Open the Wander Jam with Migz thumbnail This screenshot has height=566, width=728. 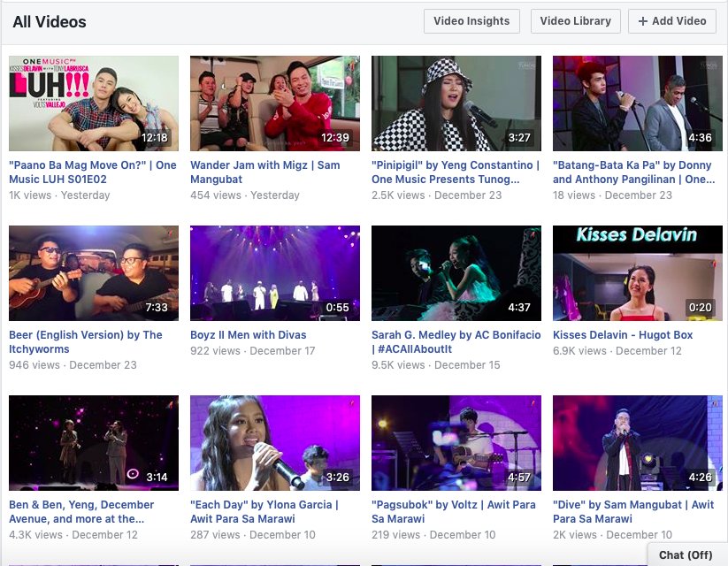[x=275, y=103]
